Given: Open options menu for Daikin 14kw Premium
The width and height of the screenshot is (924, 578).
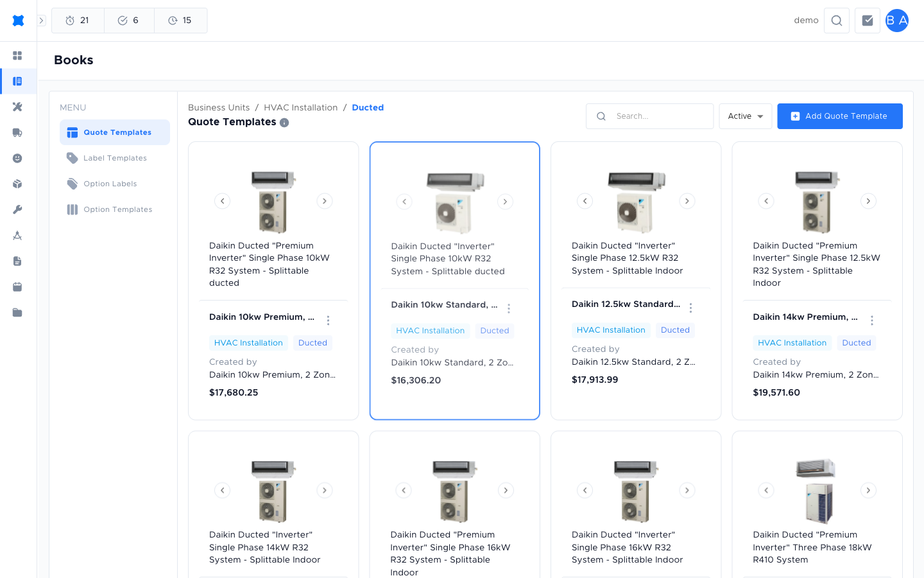Looking at the screenshot, I should pyautogui.click(x=872, y=320).
